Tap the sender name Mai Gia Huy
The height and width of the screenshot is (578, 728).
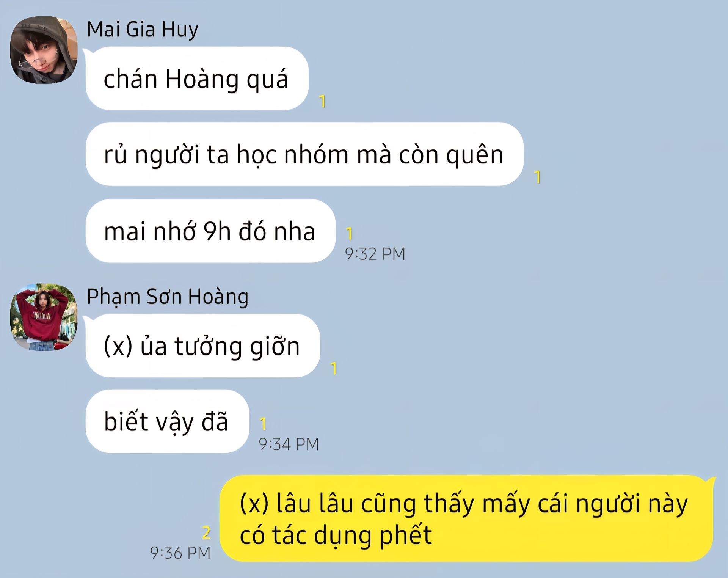(143, 29)
